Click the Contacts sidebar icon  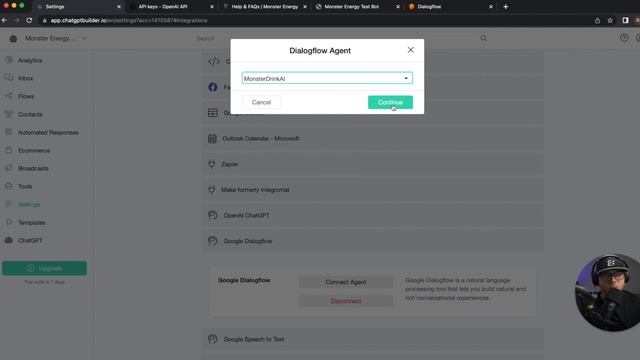[9, 114]
